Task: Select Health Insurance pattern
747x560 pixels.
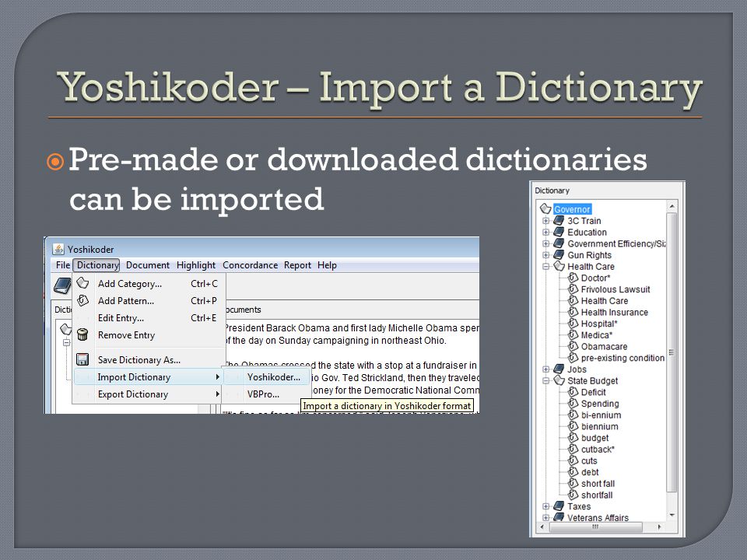Action: coord(615,313)
